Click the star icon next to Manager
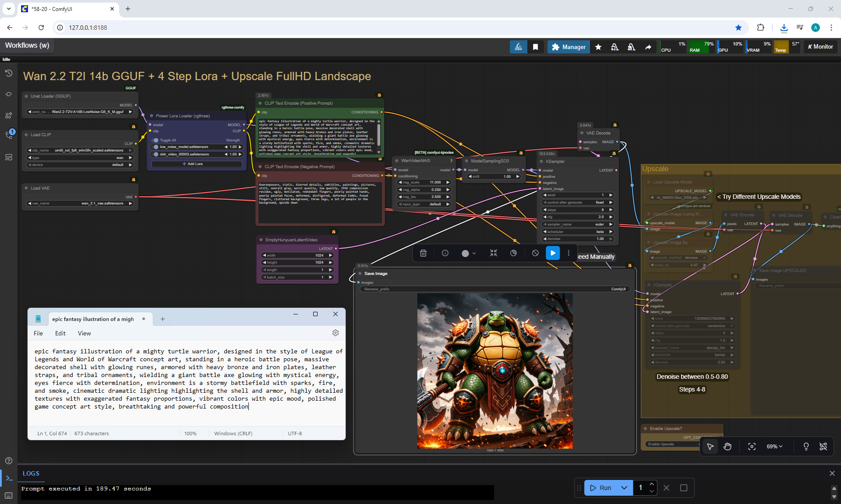Screen dimensions: 841x504 [598, 47]
